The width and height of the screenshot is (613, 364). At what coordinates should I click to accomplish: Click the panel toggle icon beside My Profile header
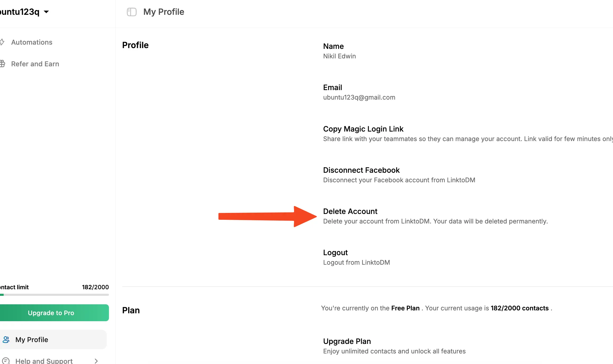[131, 12]
